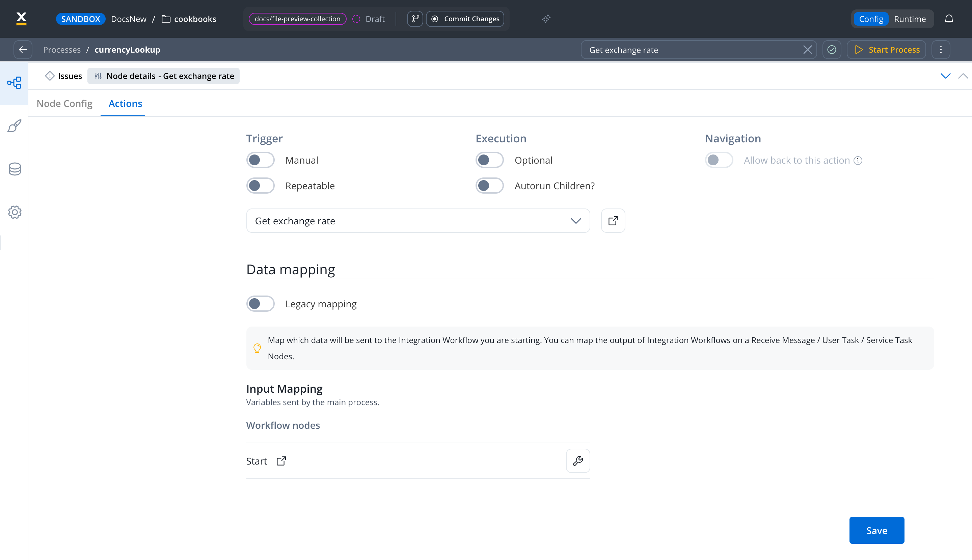The width and height of the screenshot is (972, 560).
Task: Toggle Allow back to this action
Action: [719, 160]
